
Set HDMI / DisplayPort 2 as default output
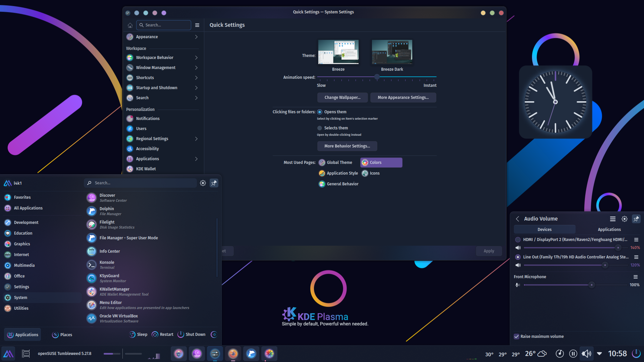[518, 240]
